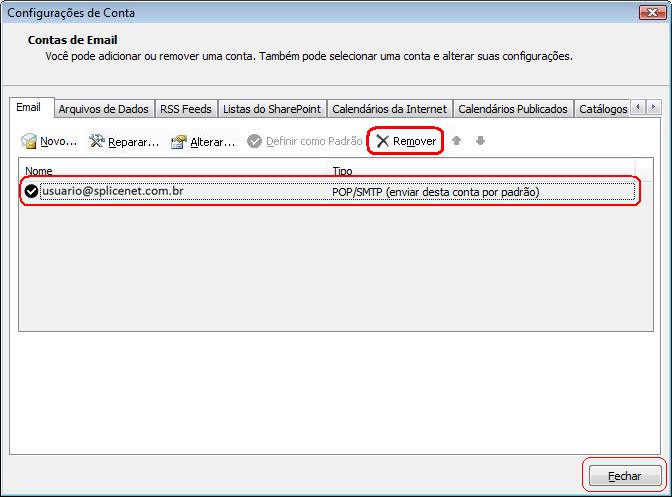The image size is (672, 497).
Task: Click Definir como Padrão in toolbar
Action: pyautogui.click(x=305, y=142)
